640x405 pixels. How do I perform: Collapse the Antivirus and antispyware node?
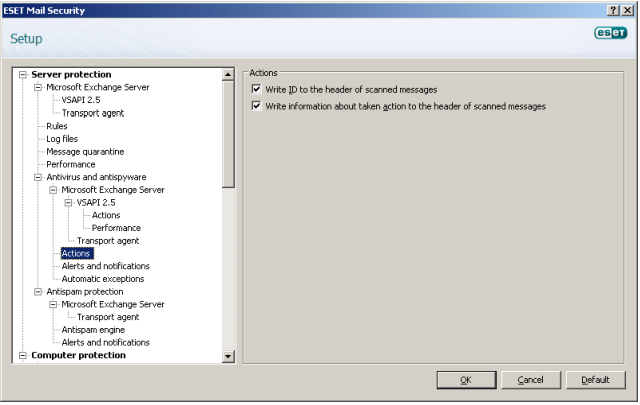tap(38, 177)
